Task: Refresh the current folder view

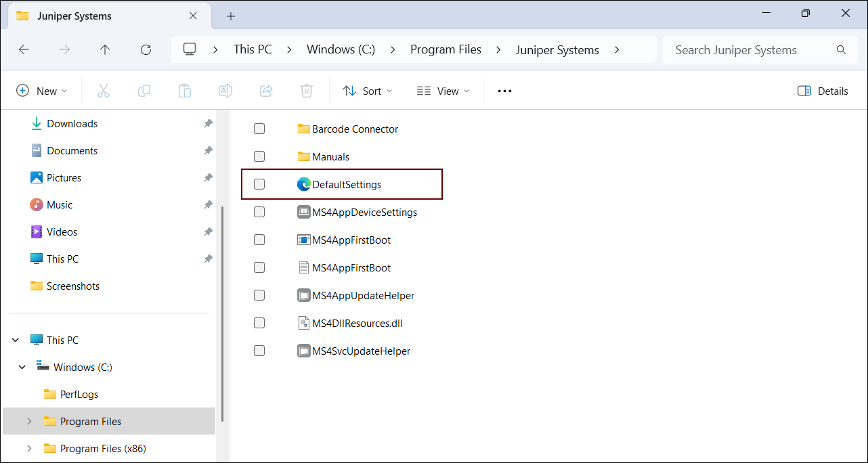Action: [146, 49]
